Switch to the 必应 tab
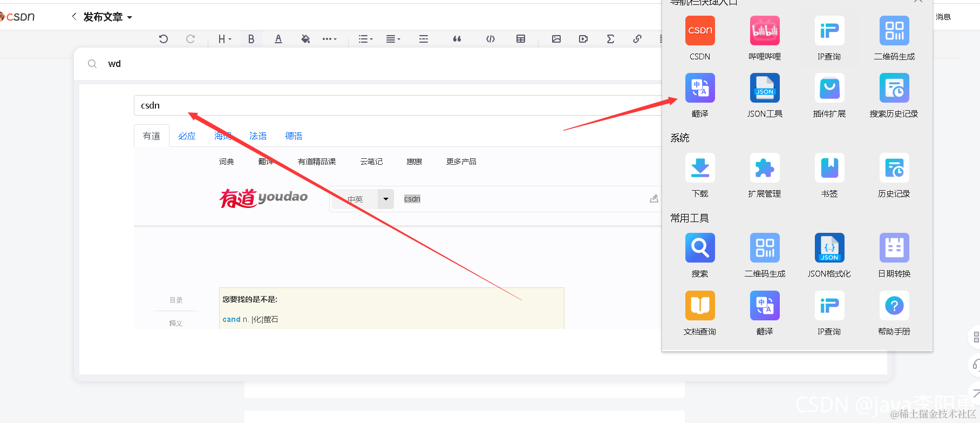Viewport: 980px width, 423px height. [x=187, y=136]
